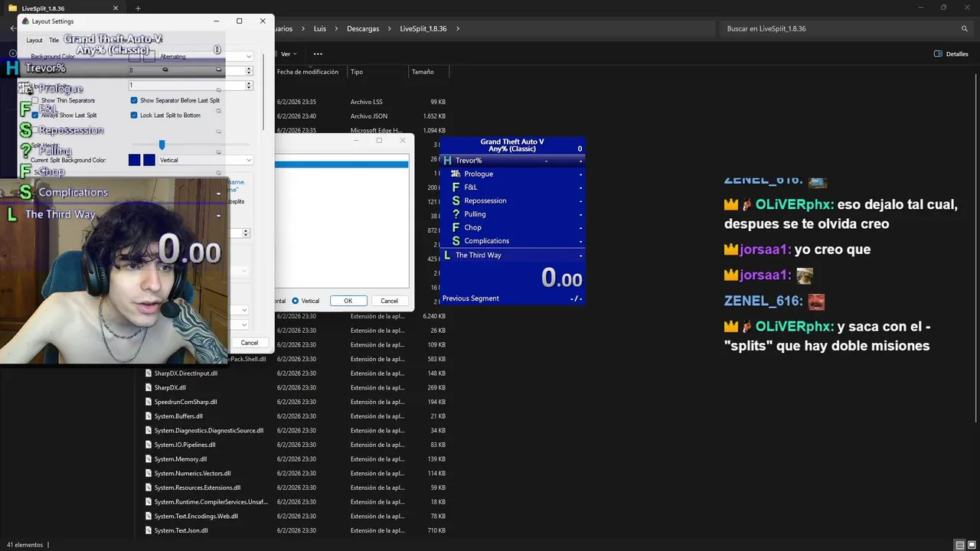Screen dimensions: 980x551
Task: Expand the chevron after Luis breadcrumb
Action: 336,28
